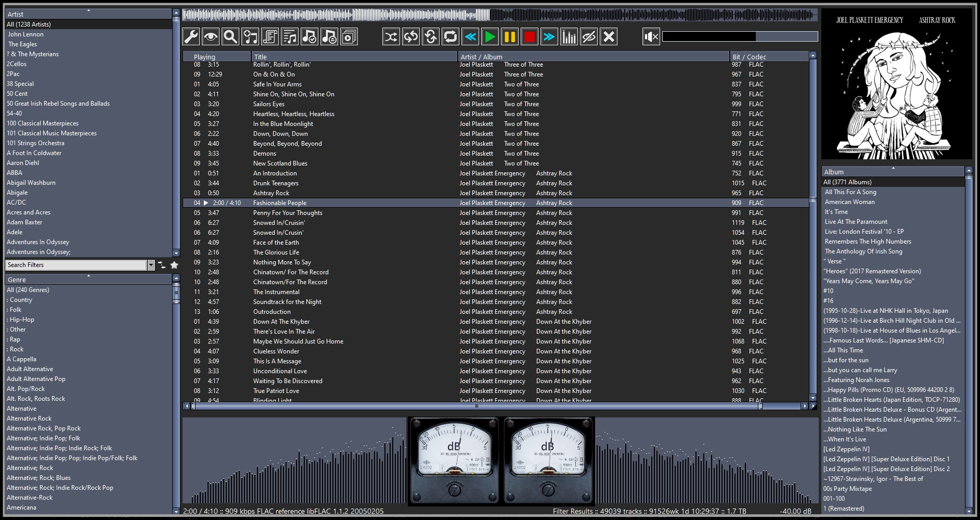The width and height of the screenshot is (980, 520).
Task: Click the star icon beside Search Filters
Action: tap(174, 265)
